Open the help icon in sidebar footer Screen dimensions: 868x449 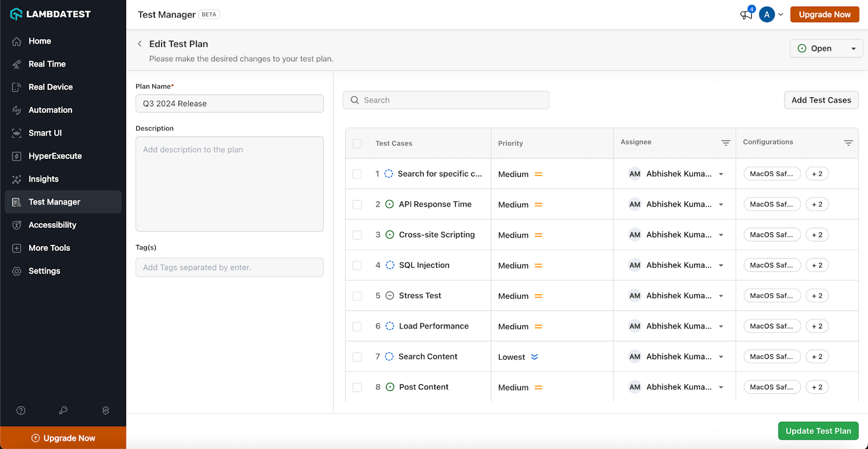21,410
